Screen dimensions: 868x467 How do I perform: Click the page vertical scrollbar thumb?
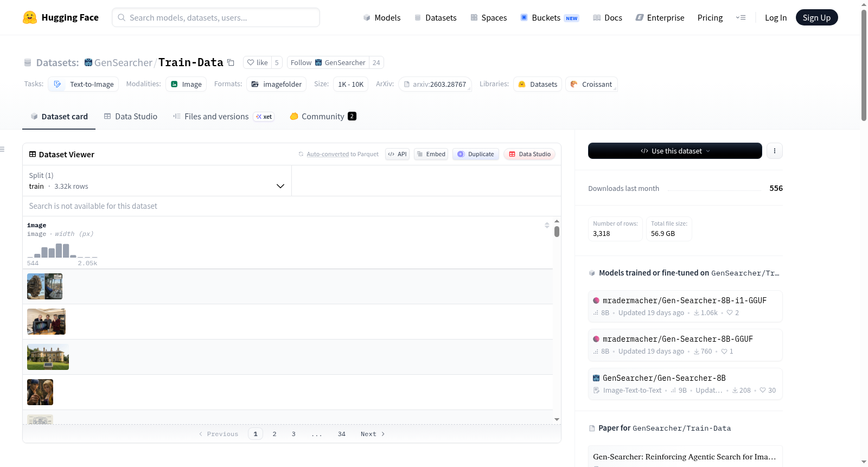(864, 65)
